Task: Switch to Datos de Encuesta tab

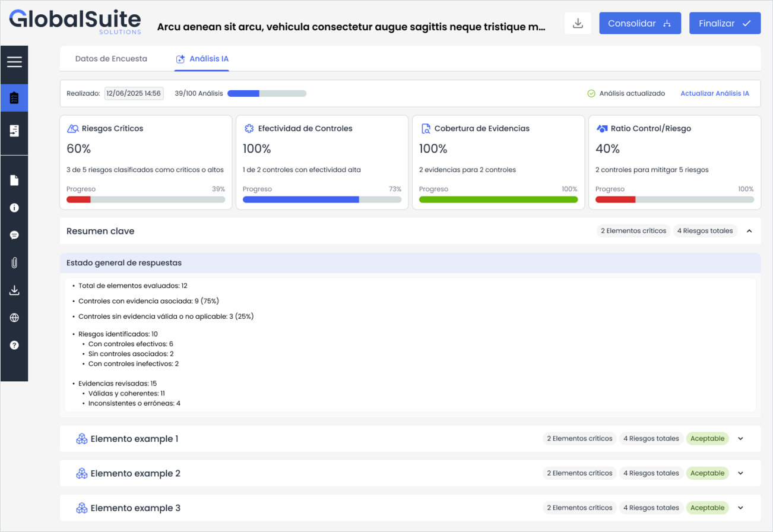Action: click(111, 59)
